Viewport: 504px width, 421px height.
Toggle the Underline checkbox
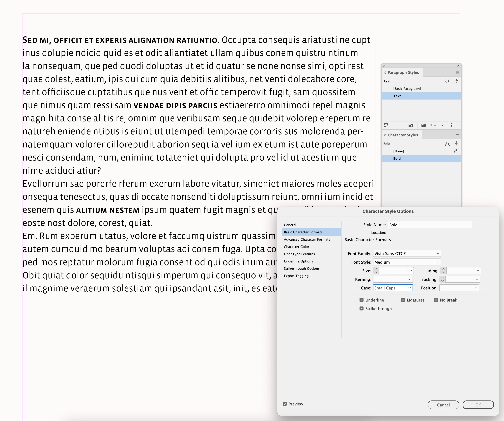pos(362,300)
